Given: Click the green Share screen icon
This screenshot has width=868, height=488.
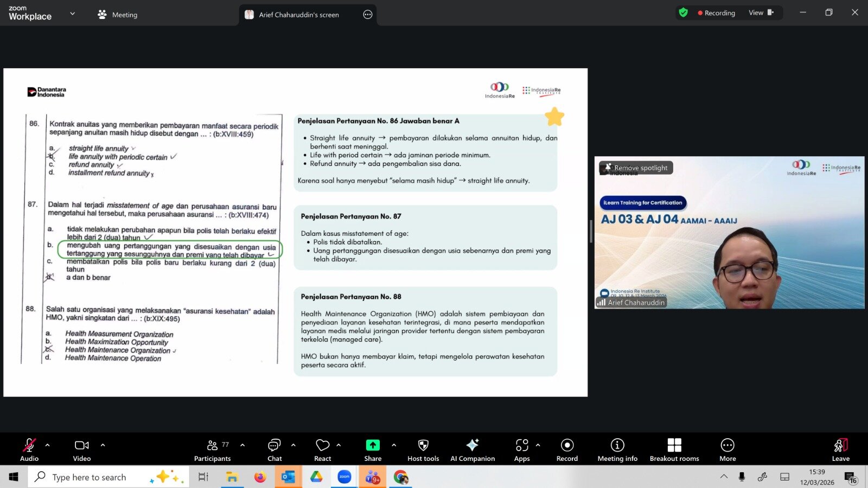Looking at the screenshot, I should click(373, 445).
